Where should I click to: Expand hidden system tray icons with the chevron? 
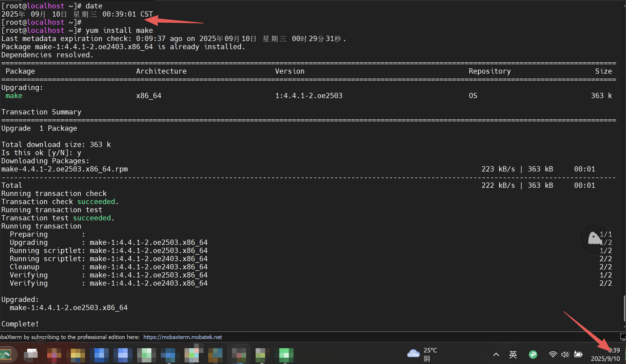pyautogui.click(x=496, y=354)
